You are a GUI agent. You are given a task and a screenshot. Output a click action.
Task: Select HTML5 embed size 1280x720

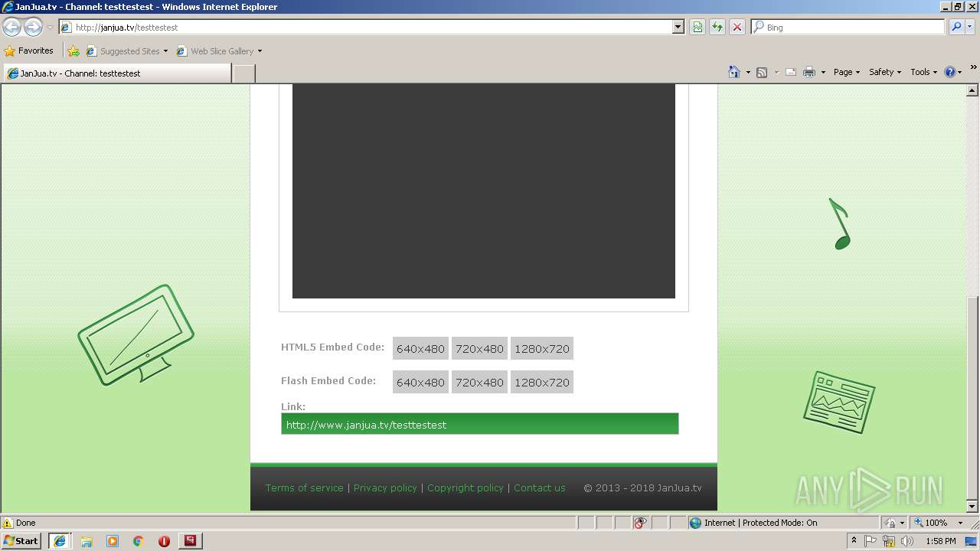542,348
